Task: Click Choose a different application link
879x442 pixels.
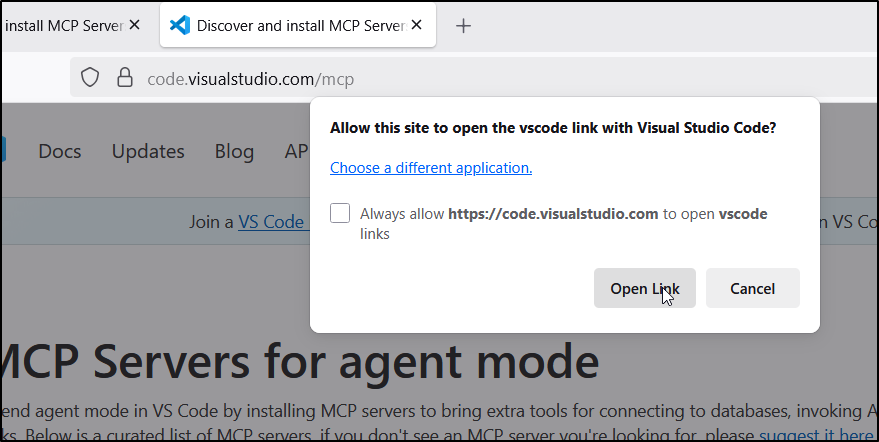Action: (431, 168)
